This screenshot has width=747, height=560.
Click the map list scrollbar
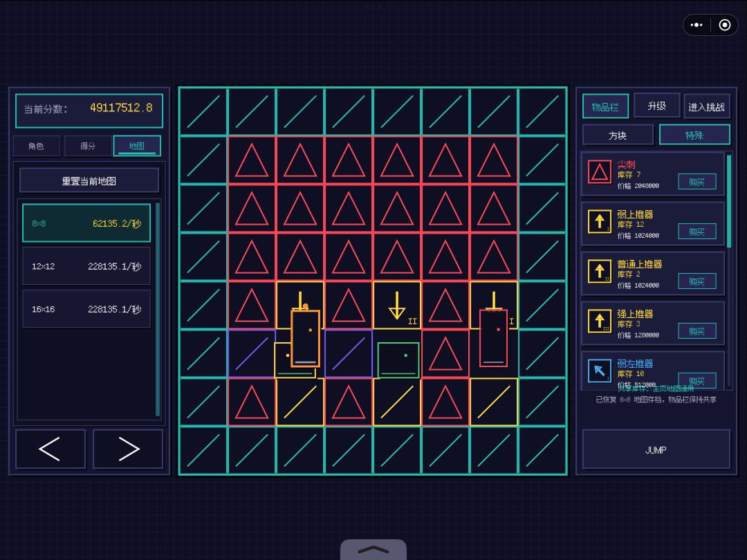pyautogui.click(x=158, y=310)
